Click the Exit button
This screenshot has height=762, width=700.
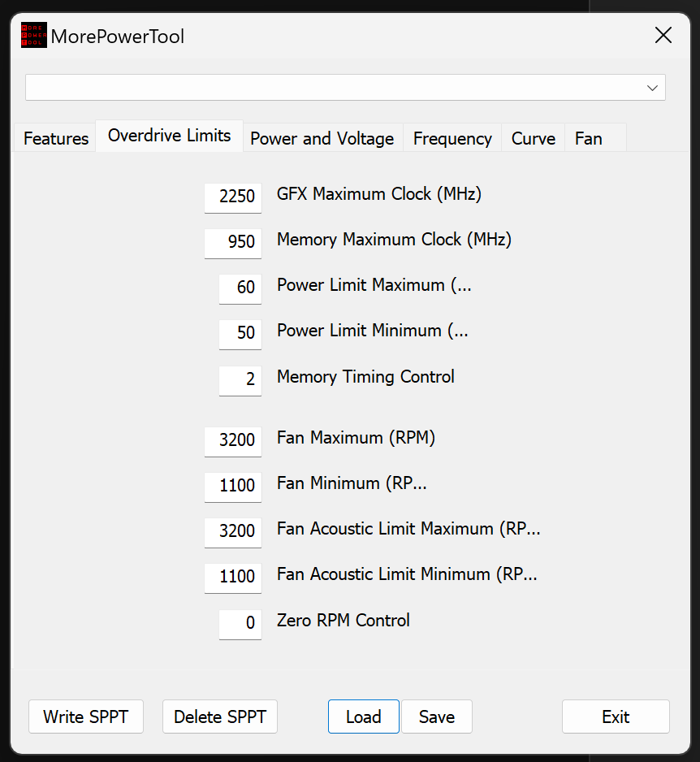pyautogui.click(x=616, y=717)
